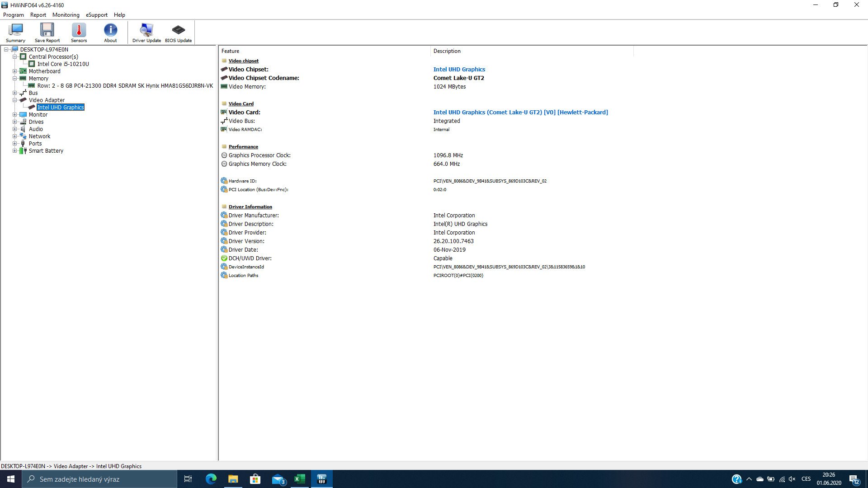Expand the Ports tree node
Screen dimensions: 868x488
point(14,144)
